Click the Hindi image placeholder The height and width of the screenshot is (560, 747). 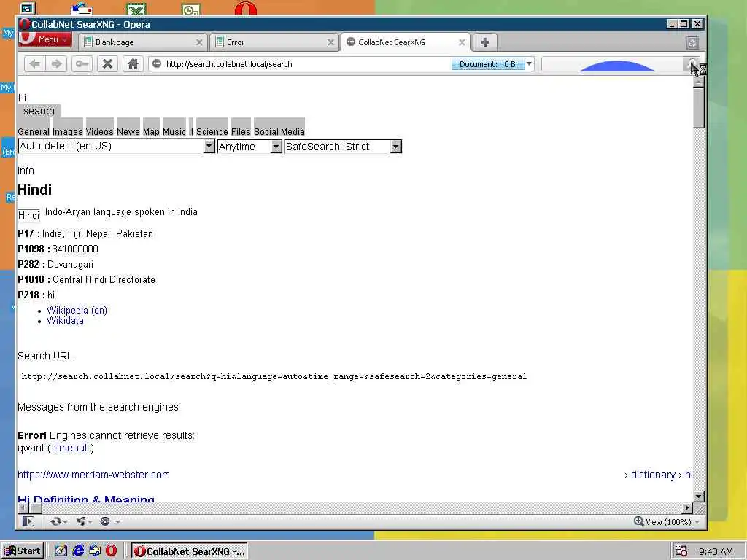[x=28, y=215]
